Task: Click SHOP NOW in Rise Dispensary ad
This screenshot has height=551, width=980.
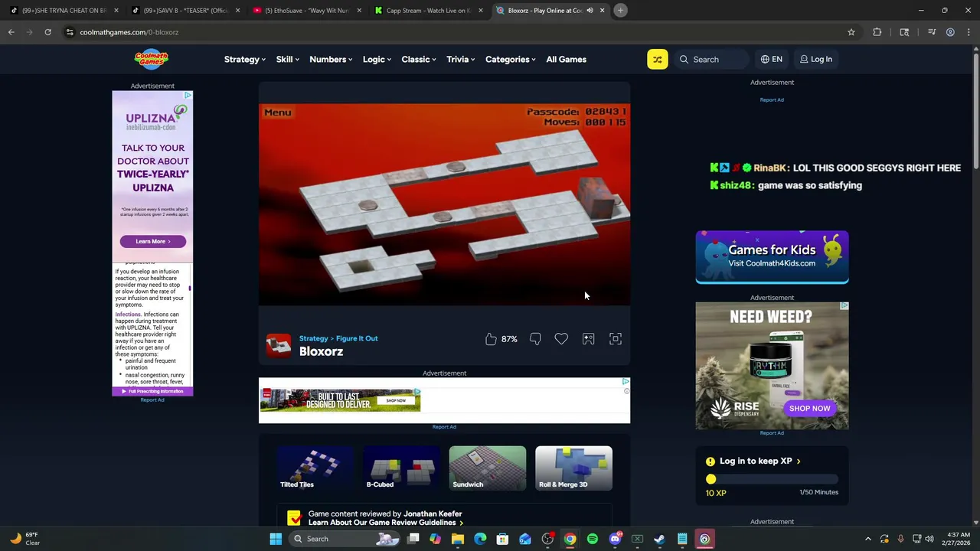Action: click(x=809, y=408)
